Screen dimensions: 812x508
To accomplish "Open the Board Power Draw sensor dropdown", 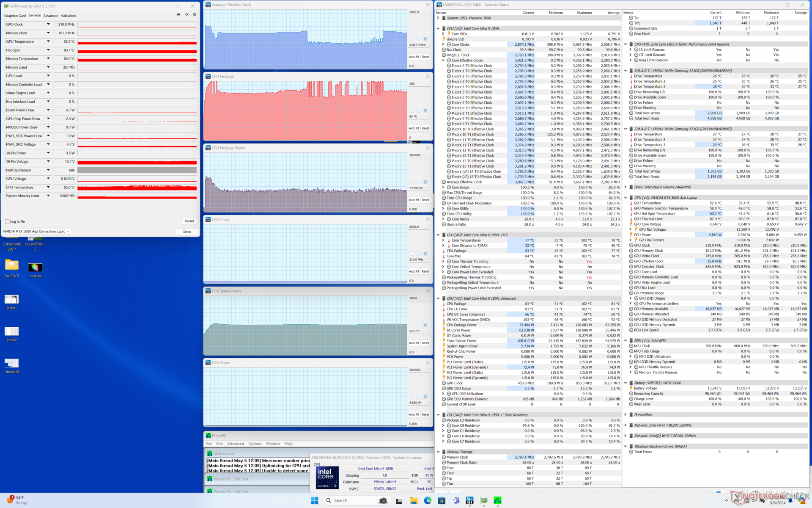I will pyautogui.click(x=48, y=110).
